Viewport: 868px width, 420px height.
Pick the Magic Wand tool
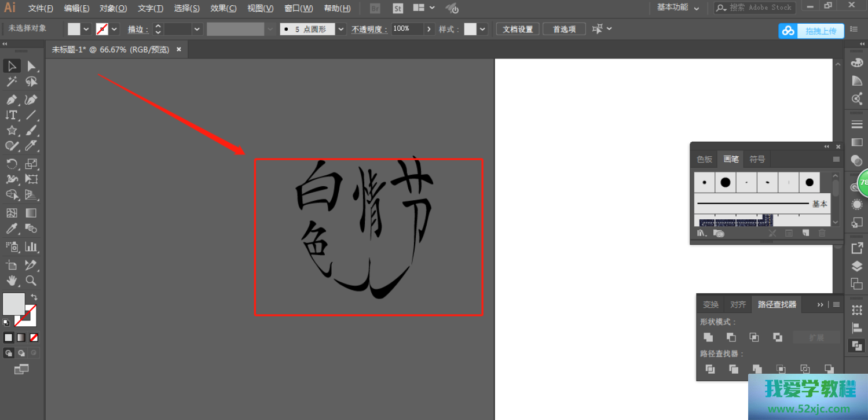pos(12,82)
